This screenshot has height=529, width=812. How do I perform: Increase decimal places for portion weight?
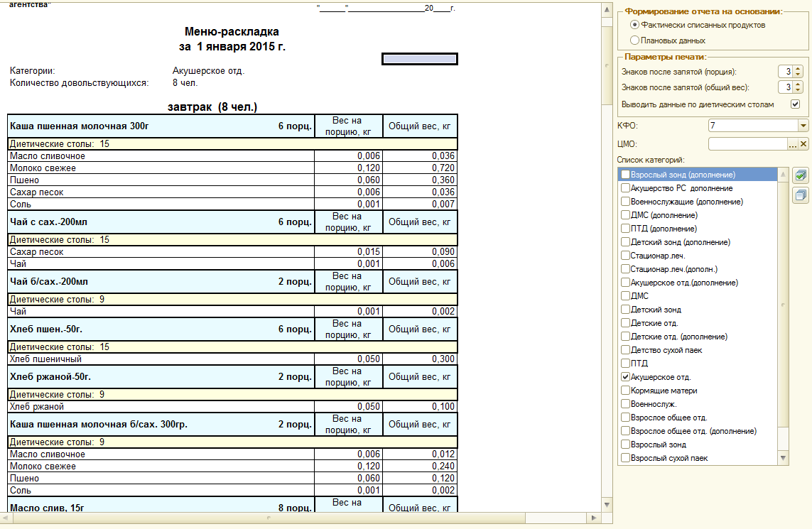click(x=798, y=69)
